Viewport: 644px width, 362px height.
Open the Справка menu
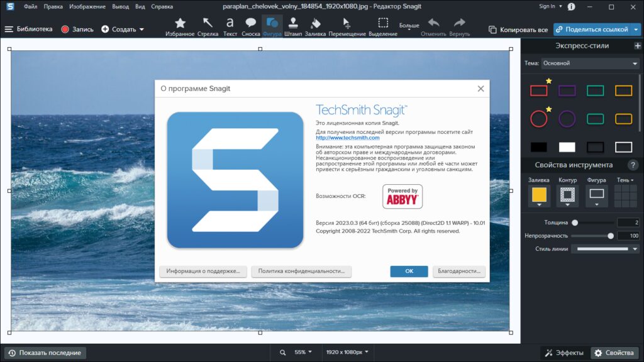(162, 6)
